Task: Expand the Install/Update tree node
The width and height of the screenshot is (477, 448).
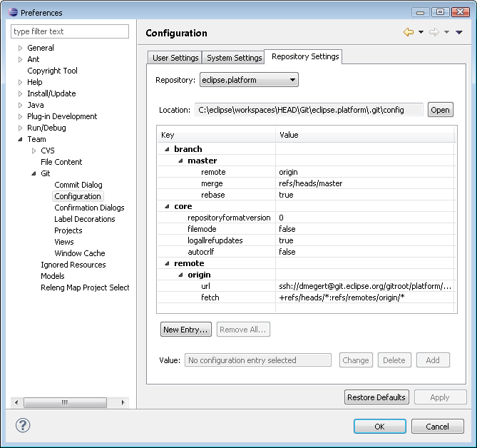Action: coord(21,93)
